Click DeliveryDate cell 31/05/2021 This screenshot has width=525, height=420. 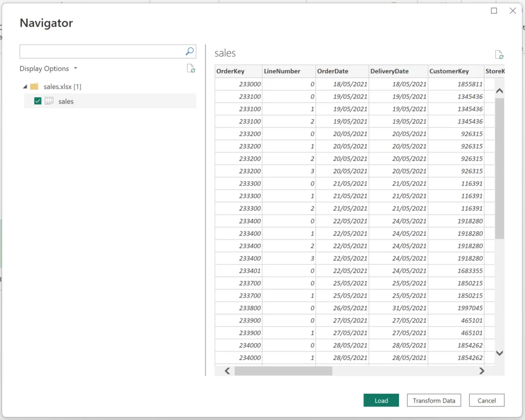coord(398,308)
